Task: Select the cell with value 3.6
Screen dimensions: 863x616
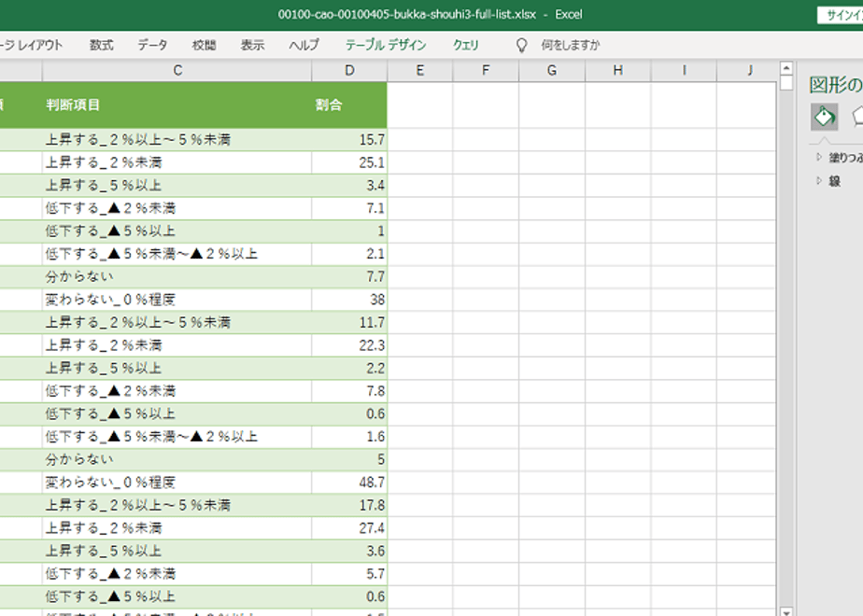Action: 349,551
